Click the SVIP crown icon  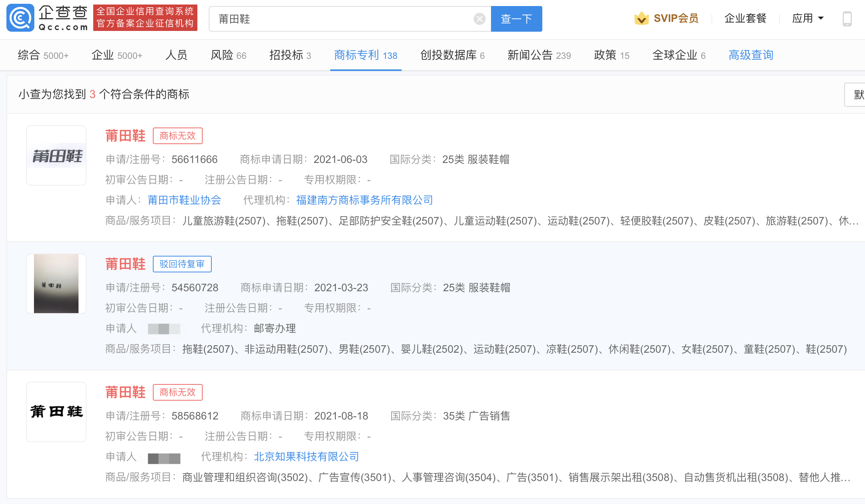click(x=641, y=18)
